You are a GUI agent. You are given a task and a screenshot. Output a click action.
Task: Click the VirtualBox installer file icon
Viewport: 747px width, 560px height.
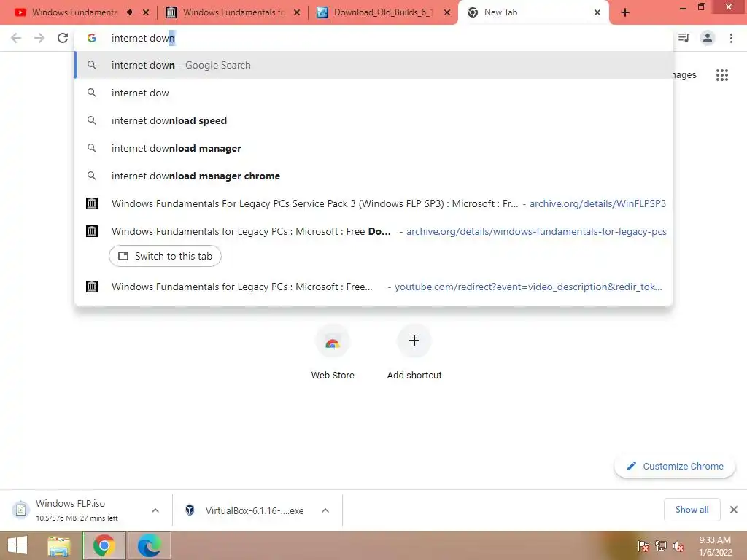click(x=190, y=510)
